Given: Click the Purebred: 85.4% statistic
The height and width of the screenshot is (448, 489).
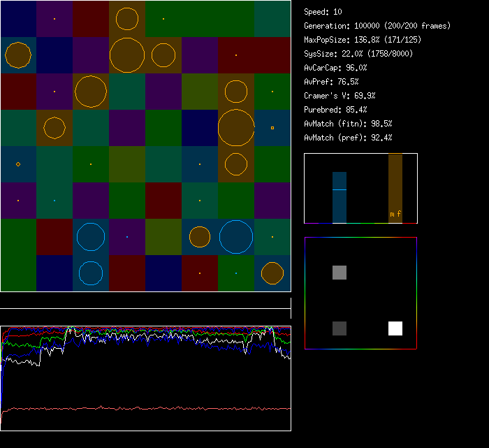Looking at the screenshot, I should click(x=336, y=110).
